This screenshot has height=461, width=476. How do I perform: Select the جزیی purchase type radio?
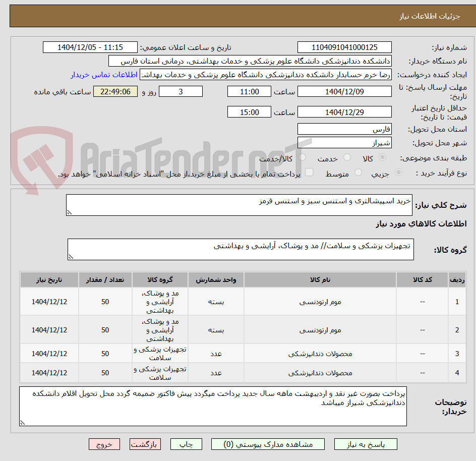398,172
